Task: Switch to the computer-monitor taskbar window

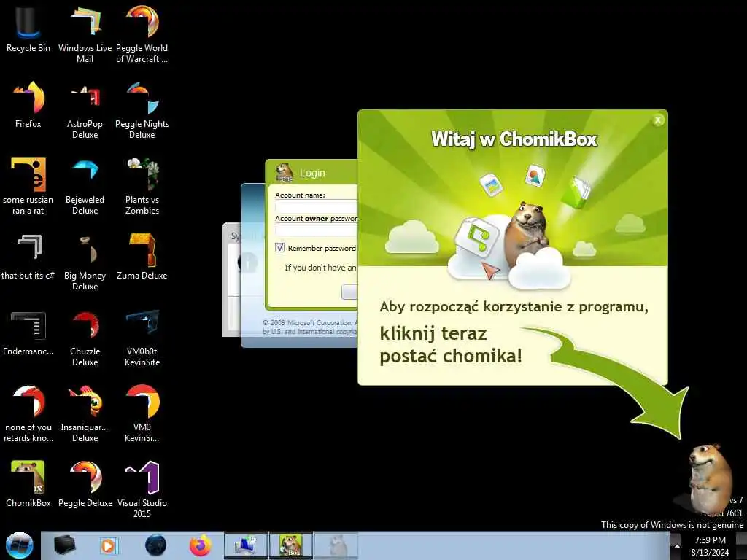Action: tap(246, 545)
